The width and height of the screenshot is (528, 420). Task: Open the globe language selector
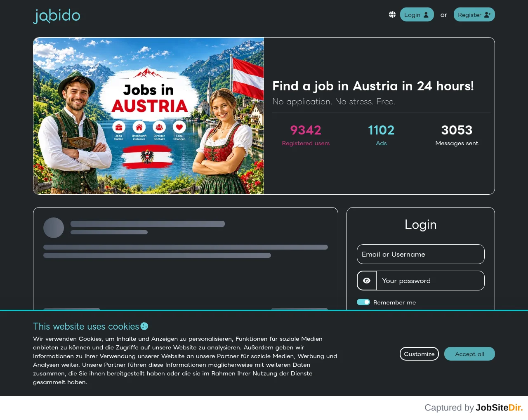coord(392,14)
